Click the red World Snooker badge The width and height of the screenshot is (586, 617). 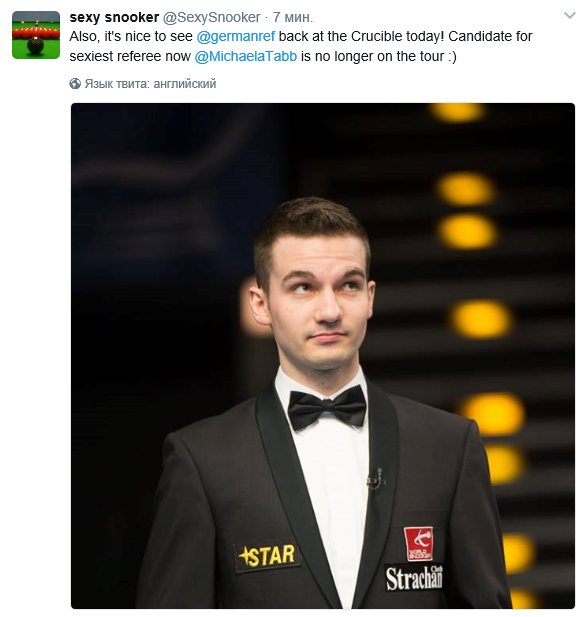coord(419,543)
